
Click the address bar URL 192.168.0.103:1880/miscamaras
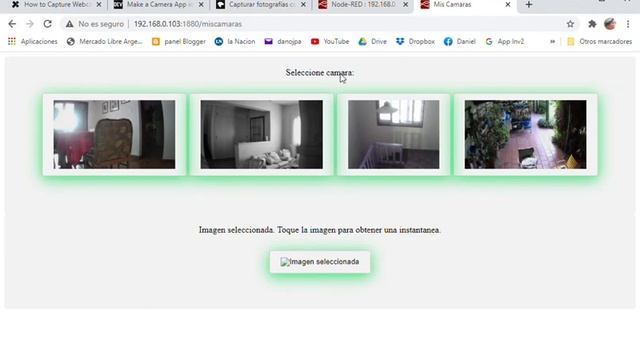[x=188, y=24]
